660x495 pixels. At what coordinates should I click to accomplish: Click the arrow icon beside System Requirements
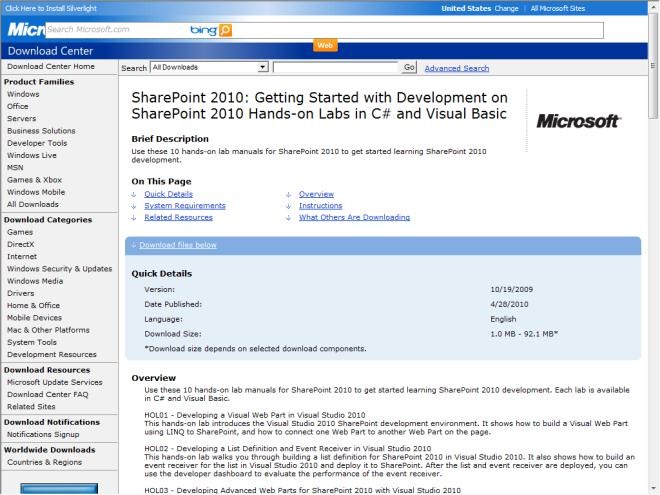pos(134,206)
